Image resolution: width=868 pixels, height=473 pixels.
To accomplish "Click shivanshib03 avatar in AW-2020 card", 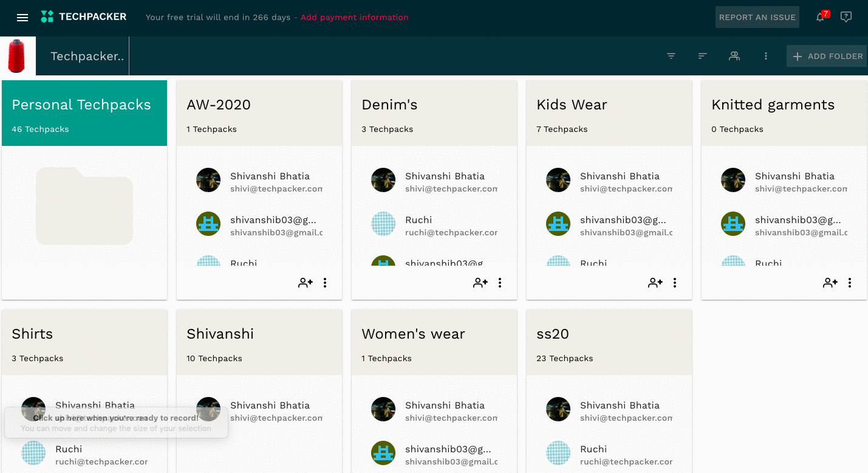I will click(x=208, y=224).
